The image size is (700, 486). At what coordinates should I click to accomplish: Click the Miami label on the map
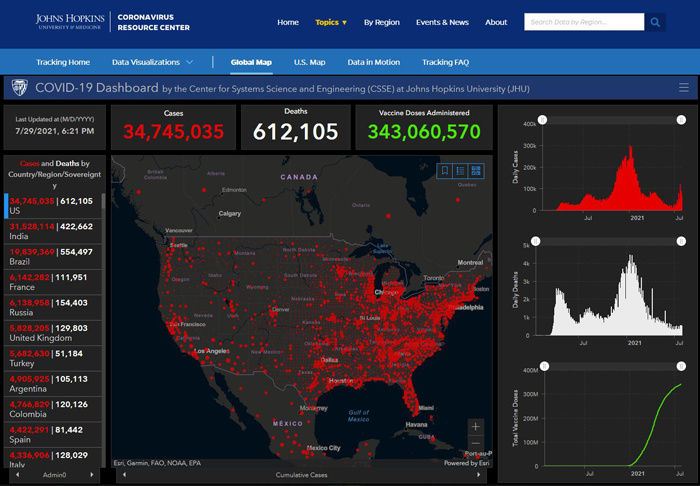click(426, 408)
